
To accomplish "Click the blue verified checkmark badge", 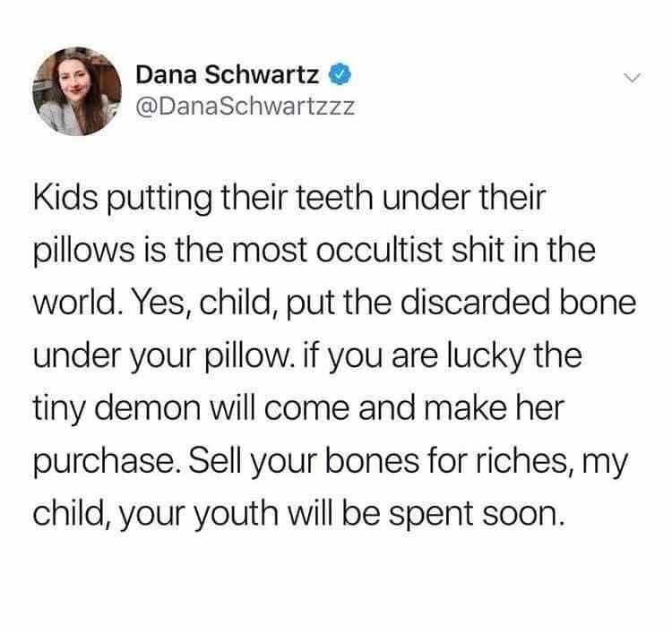I will tap(340, 74).
